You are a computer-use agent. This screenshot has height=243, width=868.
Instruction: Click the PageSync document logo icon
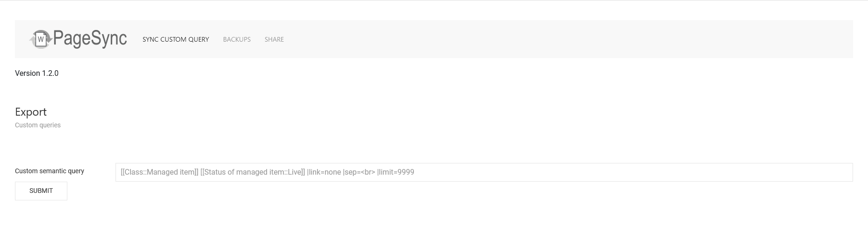tap(41, 39)
